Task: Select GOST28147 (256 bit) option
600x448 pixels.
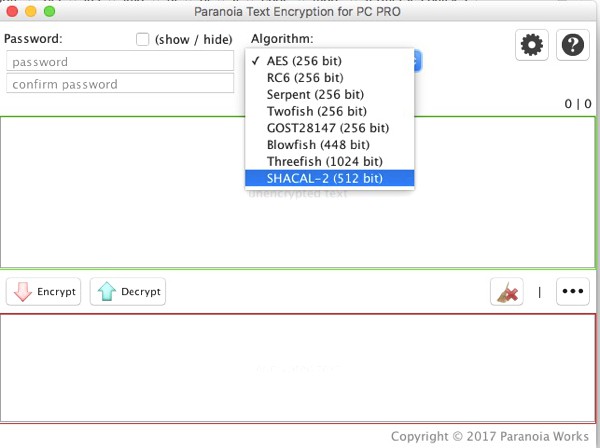Action: [x=327, y=128]
